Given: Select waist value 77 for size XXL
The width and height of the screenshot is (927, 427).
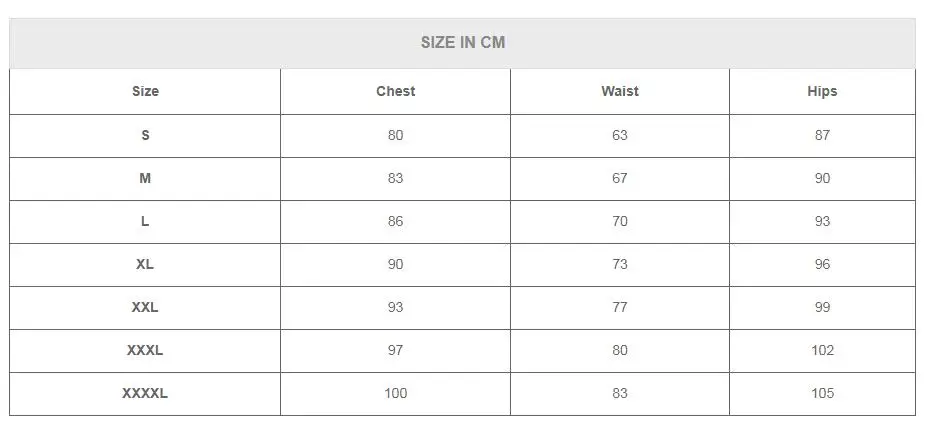Looking at the screenshot, I should click(x=620, y=308).
